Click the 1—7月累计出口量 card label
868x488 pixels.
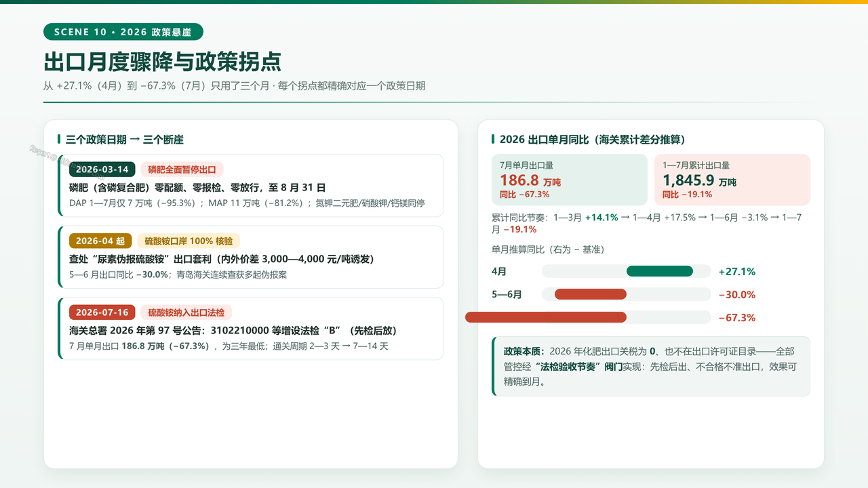[x=696, y=165]
